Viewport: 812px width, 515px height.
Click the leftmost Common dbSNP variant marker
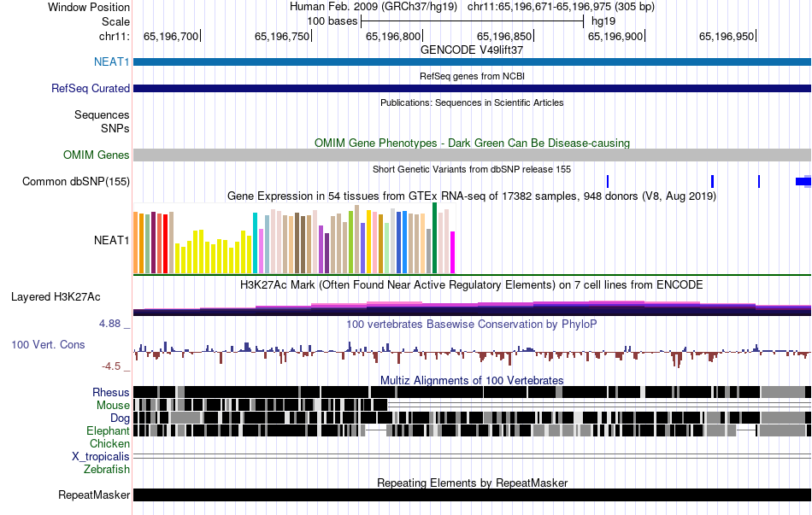pos(608,181)
